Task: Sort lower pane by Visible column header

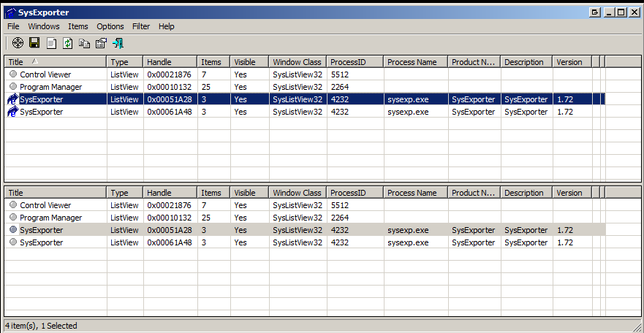Action: [x=249, y=192]
